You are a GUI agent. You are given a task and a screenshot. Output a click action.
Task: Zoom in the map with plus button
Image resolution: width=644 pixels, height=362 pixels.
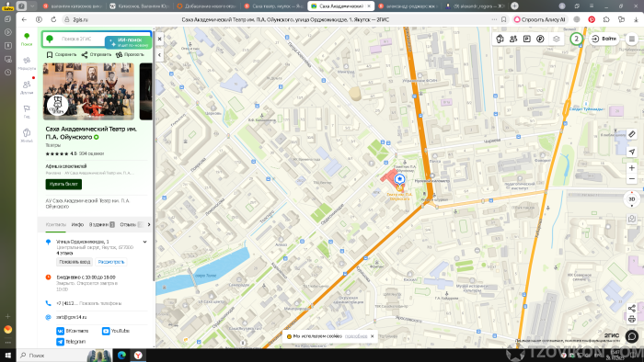pos(632,167)
